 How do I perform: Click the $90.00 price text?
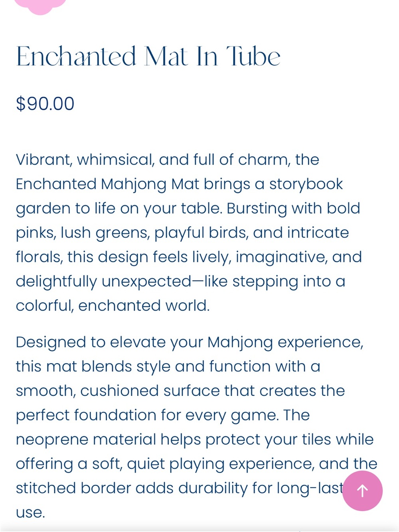(x=45, y=104)
